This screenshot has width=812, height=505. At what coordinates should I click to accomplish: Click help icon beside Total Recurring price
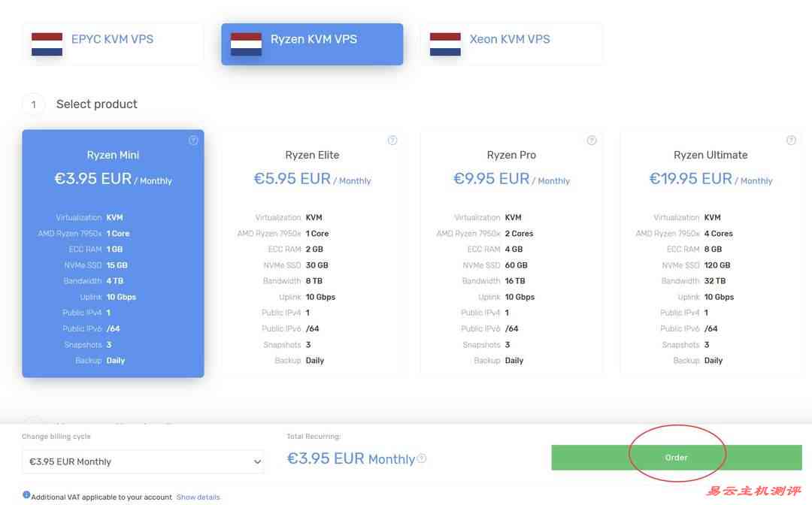(x=422, y=458)
